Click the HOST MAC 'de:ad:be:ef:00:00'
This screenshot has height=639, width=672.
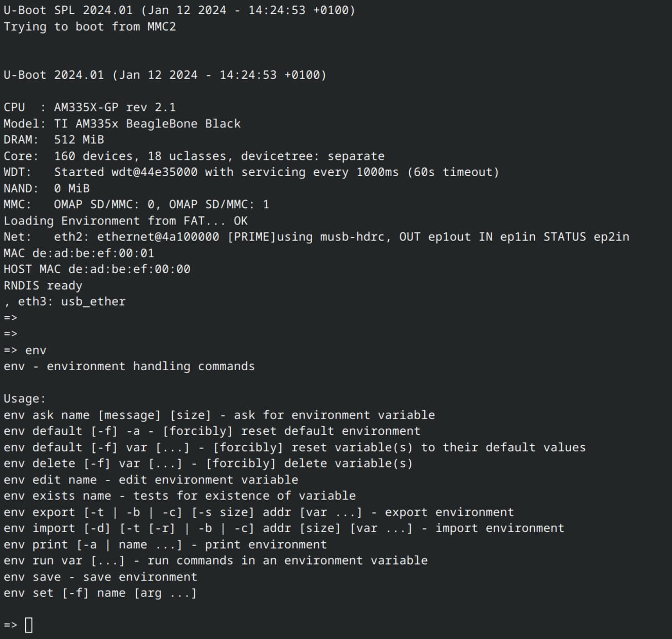129,269
